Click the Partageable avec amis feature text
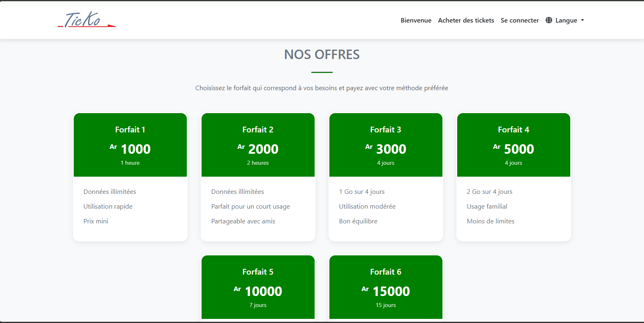 click(243, 221)
